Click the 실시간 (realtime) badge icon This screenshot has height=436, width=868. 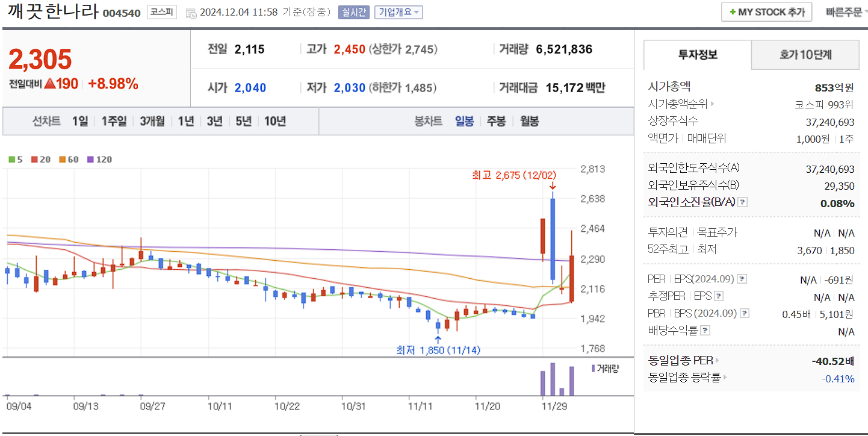tap(352, 11)
